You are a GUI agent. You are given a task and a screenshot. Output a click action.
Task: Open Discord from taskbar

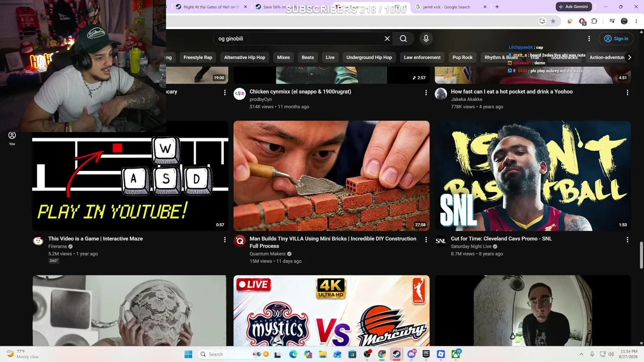pos(412,354)
